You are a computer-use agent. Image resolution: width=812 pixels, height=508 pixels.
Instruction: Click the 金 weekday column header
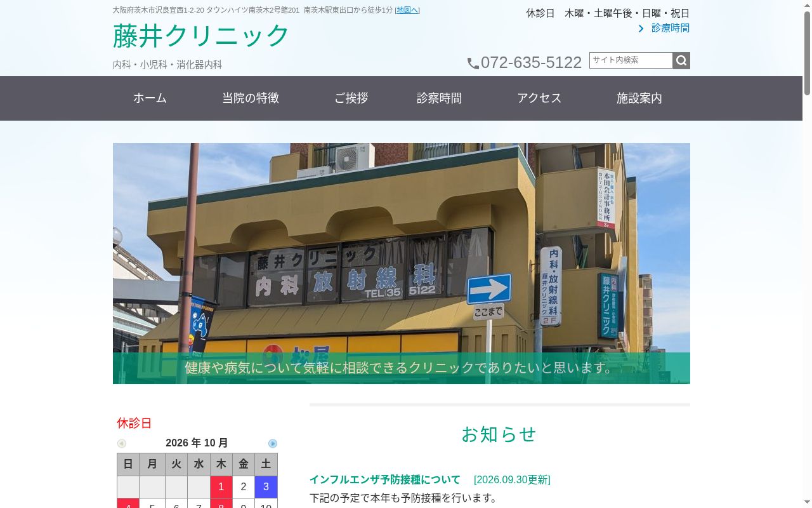pos(244,464)
